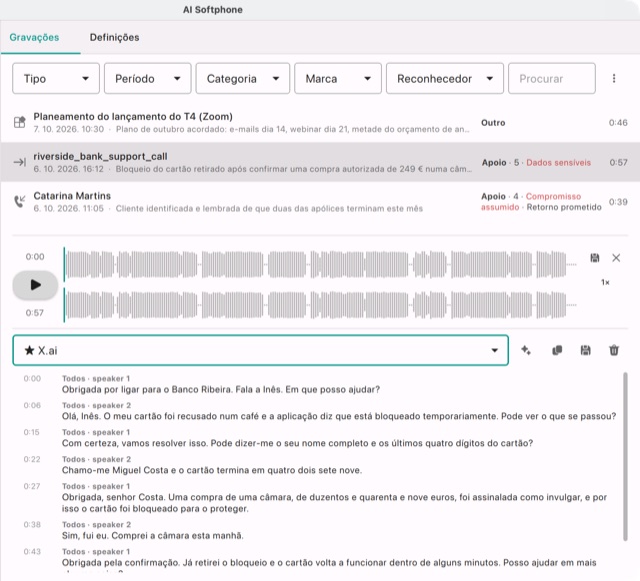The image size is (640, 581).
Task: Jump to the 0:06 transcript timestamp
Action: coord(32,405)
